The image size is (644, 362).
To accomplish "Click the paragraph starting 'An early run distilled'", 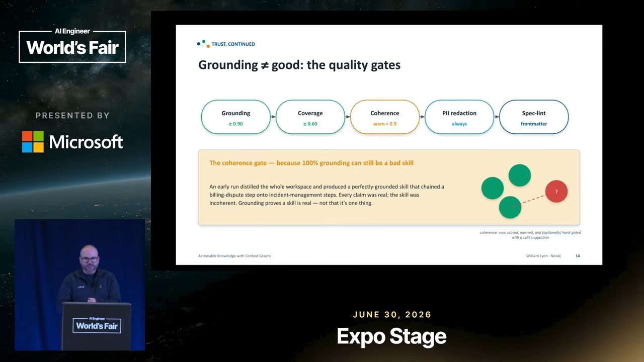I will tap(327, 195).
